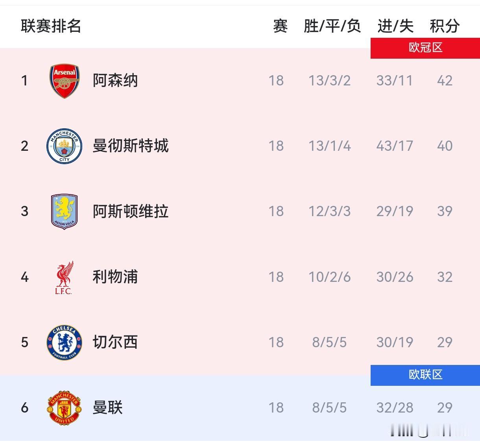Tap the Manchester United crest
Viewport: 480px width, 448px height.
click(65, 408)
